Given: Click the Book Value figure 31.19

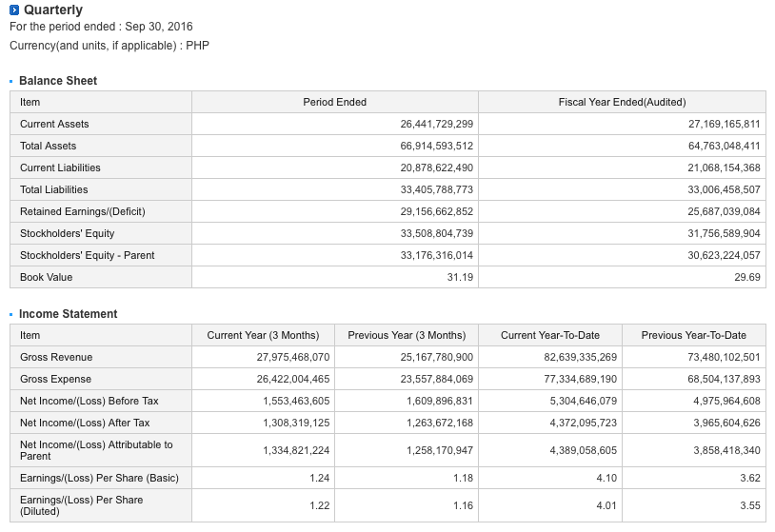Looking at the screenshot, I should (460, 277).
